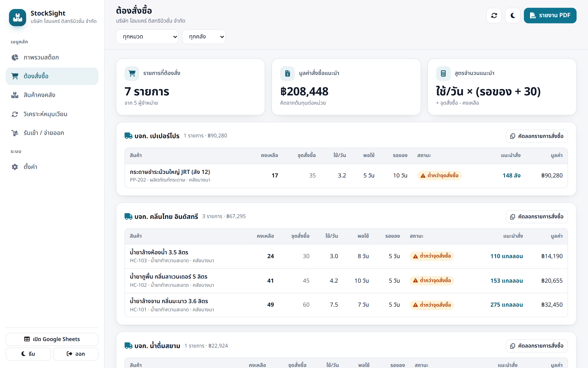
Task: Click truck icon beside บจก. น้ำดื่มสยาม
Action: [128, 346]
